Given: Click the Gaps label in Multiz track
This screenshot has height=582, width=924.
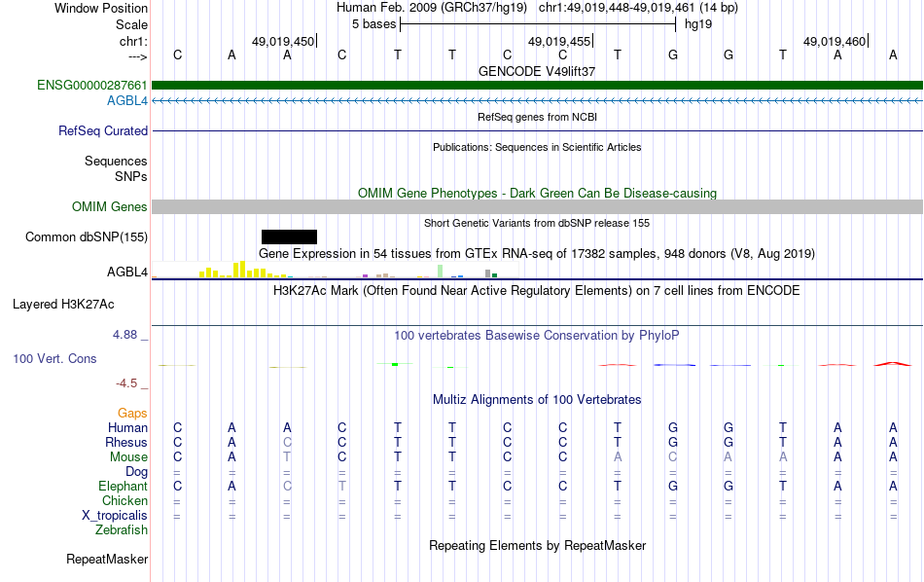Looking at the screenshot, I should [x=132, y=414].
